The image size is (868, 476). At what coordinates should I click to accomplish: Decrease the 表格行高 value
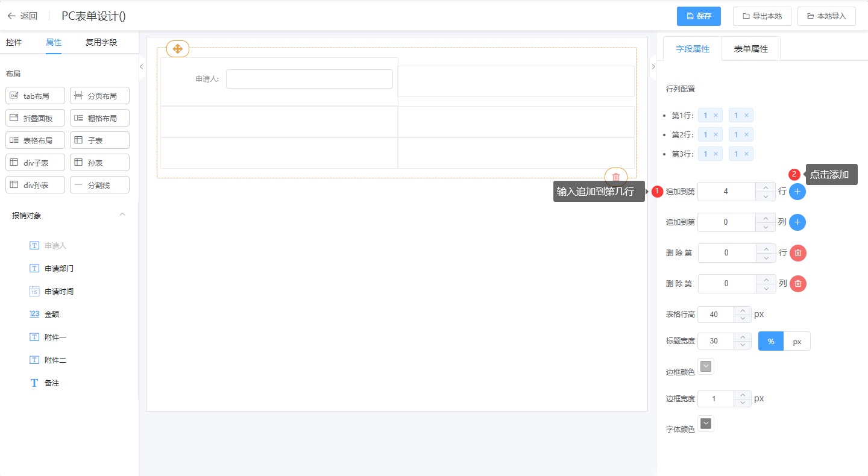tap(743, 319)
